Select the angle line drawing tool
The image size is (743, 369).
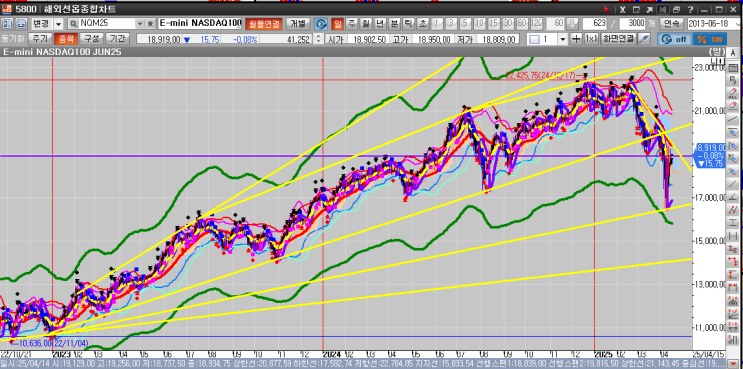(x=734, y=197)
